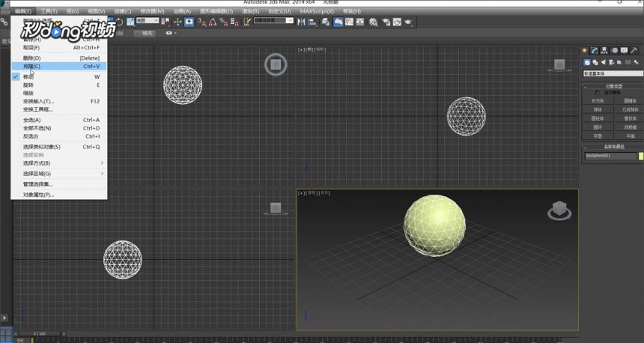Viewport: 644px width, 343px height.
Task: Select the Systems category icon
Action: pos(636,62)
